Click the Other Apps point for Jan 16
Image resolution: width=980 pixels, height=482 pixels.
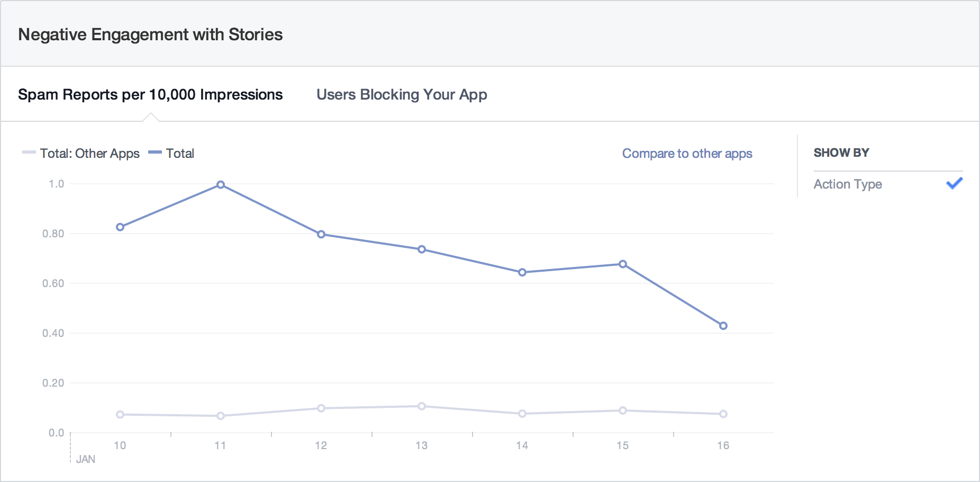coord(723,414)
